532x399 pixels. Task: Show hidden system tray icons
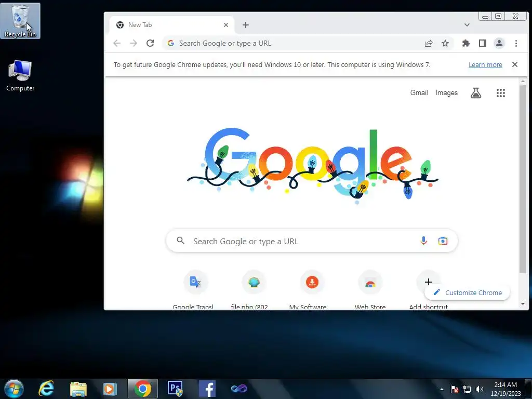point(442,389)
